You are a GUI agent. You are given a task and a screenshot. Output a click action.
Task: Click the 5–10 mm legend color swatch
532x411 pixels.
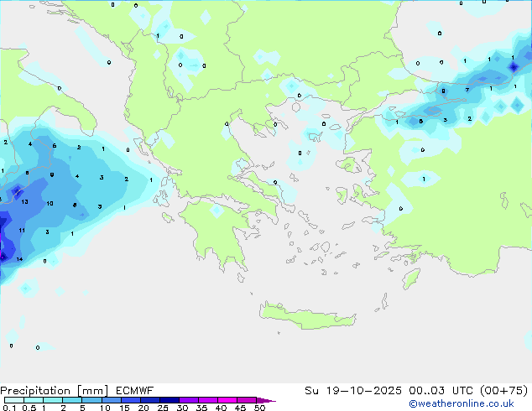[x=91, y=400]
